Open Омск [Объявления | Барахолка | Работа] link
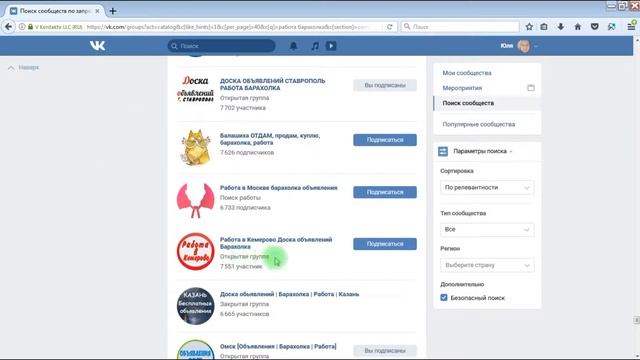The image size is (640, 360). click(x=278, y=347)
